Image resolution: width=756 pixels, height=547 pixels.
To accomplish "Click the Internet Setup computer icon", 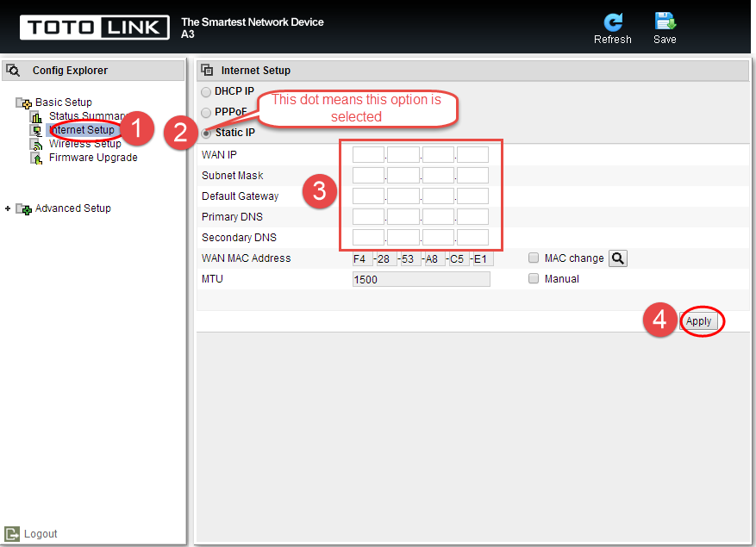I will tap(37, 130).
